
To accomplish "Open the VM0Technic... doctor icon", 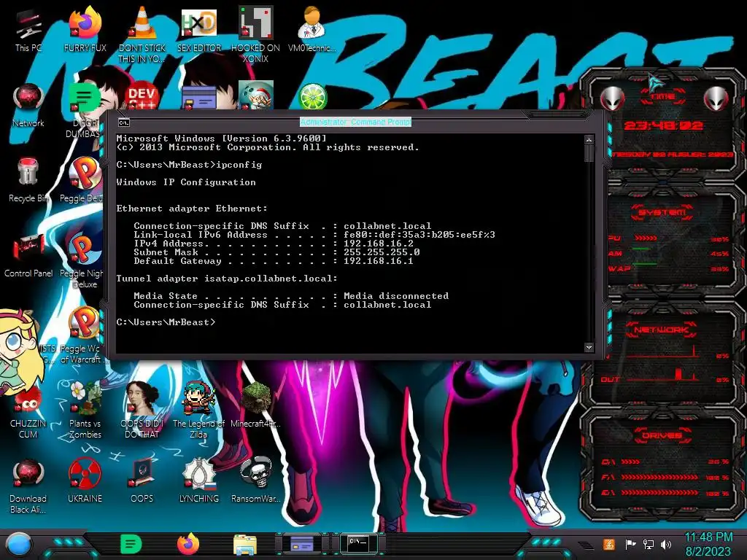I will 312,29.
